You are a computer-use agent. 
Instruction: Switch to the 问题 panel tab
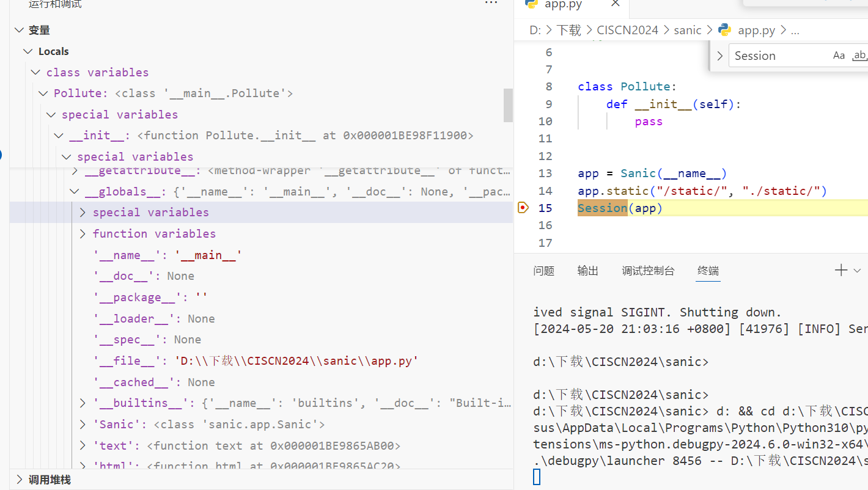pos(544,271)
